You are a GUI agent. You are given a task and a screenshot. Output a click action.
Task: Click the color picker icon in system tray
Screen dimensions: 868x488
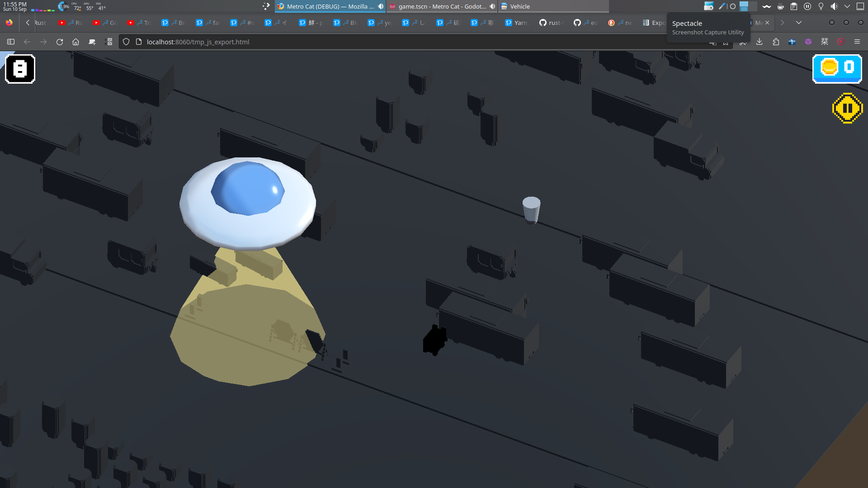722,6
